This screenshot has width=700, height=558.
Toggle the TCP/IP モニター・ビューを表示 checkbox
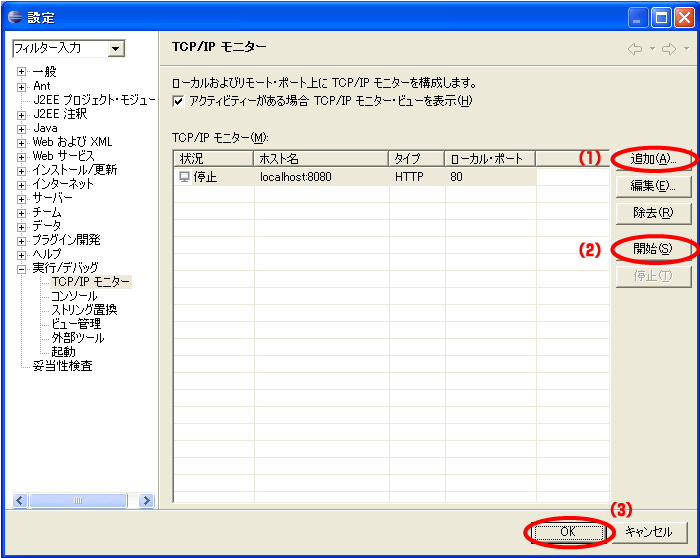point(178,101)
